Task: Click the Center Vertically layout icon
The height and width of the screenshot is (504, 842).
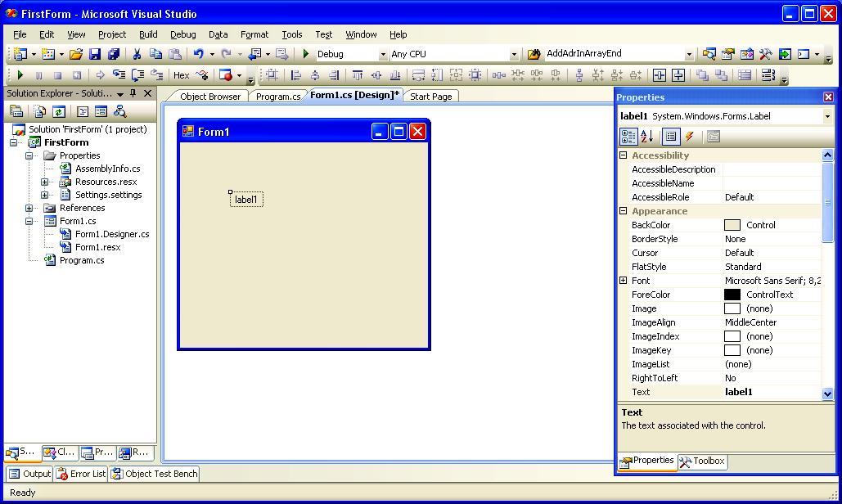Action: [x=678, y=75]
